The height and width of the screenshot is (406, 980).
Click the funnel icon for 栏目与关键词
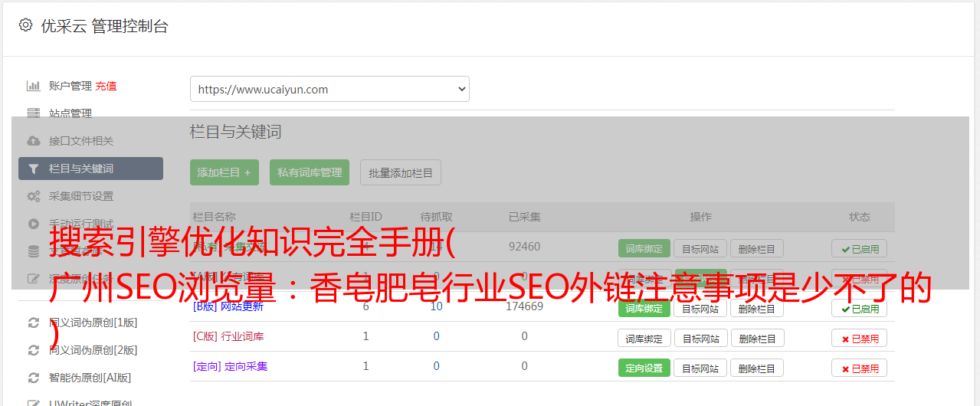click(x=33, y=169)
